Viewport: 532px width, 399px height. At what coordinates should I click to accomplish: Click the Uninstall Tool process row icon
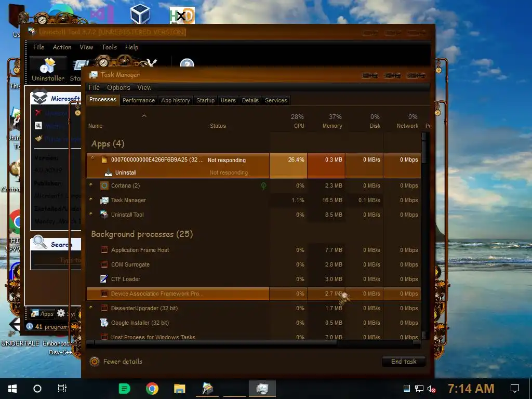coord(104,215)
